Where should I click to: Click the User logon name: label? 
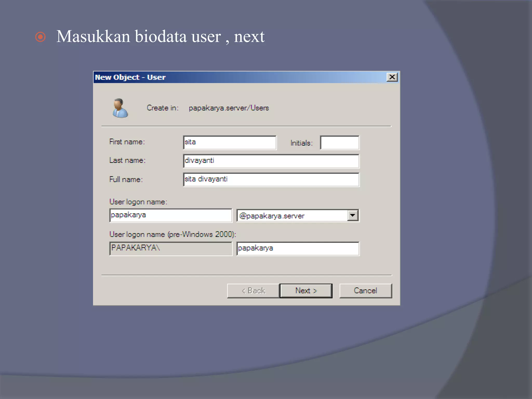[138, 202]
